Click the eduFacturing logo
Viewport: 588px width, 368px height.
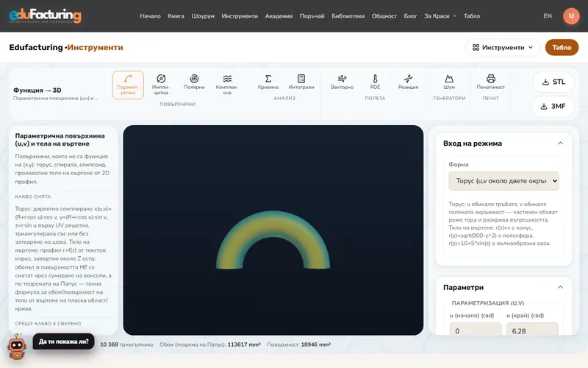click(x=45, y=15)
